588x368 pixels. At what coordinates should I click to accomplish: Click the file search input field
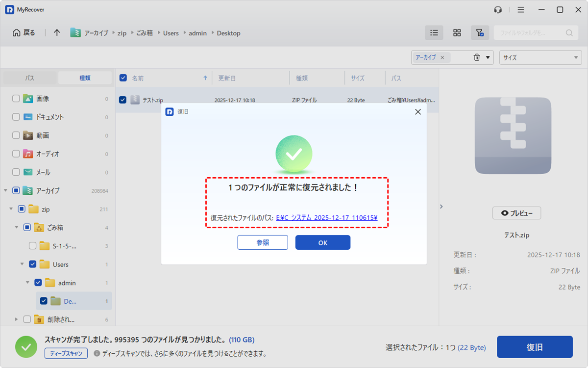(529, 33)
